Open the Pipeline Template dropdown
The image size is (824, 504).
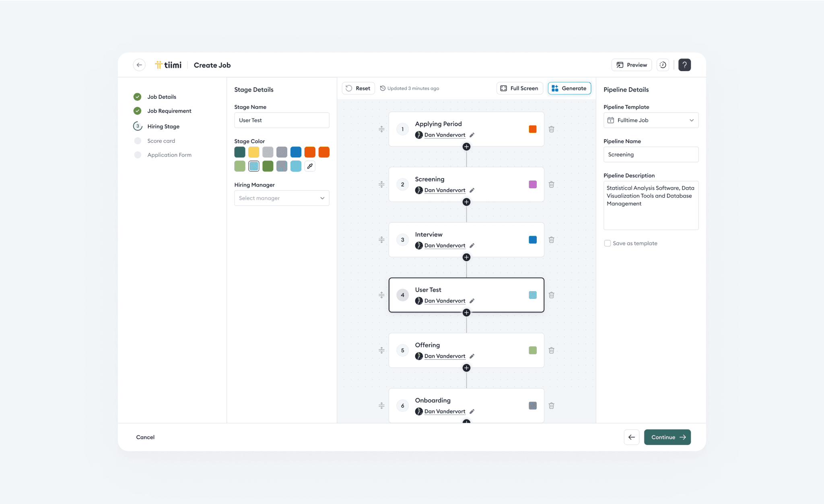(x=651, y=120)
